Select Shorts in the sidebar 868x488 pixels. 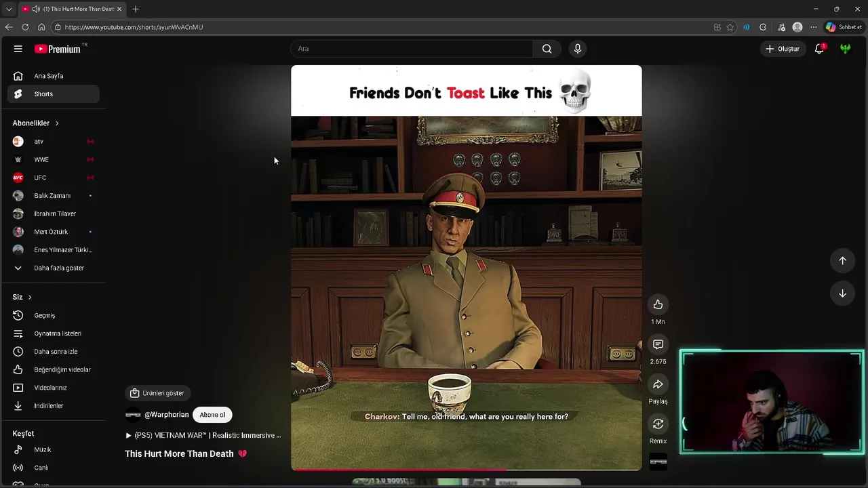tap(53, 94)
